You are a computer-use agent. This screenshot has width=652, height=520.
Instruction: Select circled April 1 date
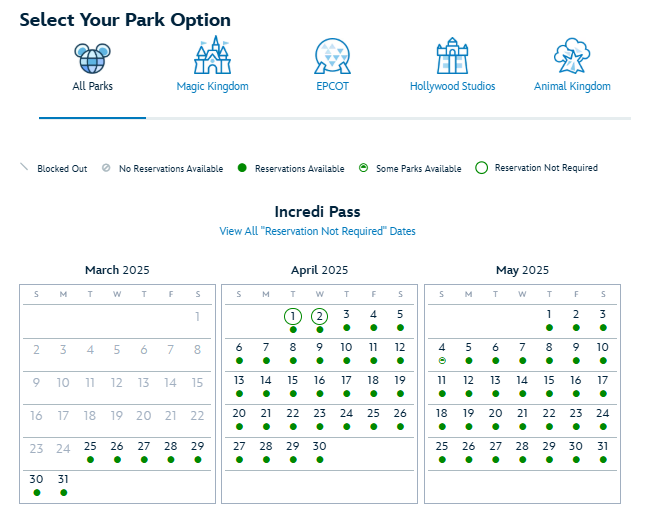(292, 317)
